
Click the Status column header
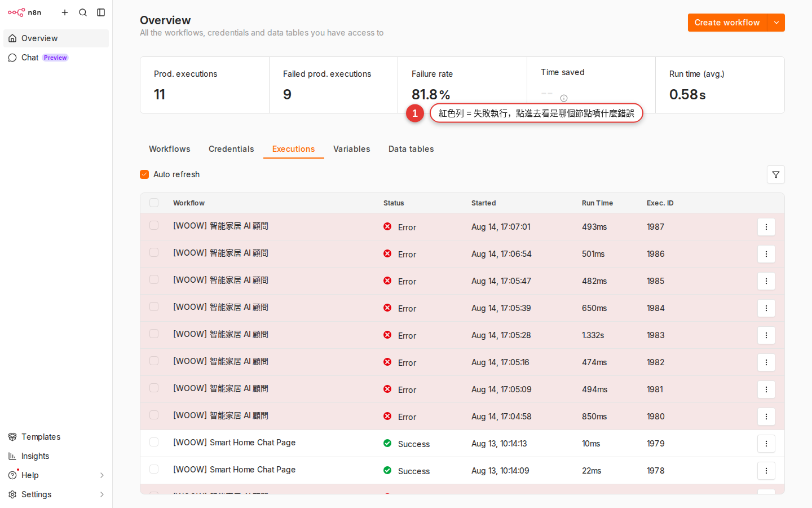394,203
